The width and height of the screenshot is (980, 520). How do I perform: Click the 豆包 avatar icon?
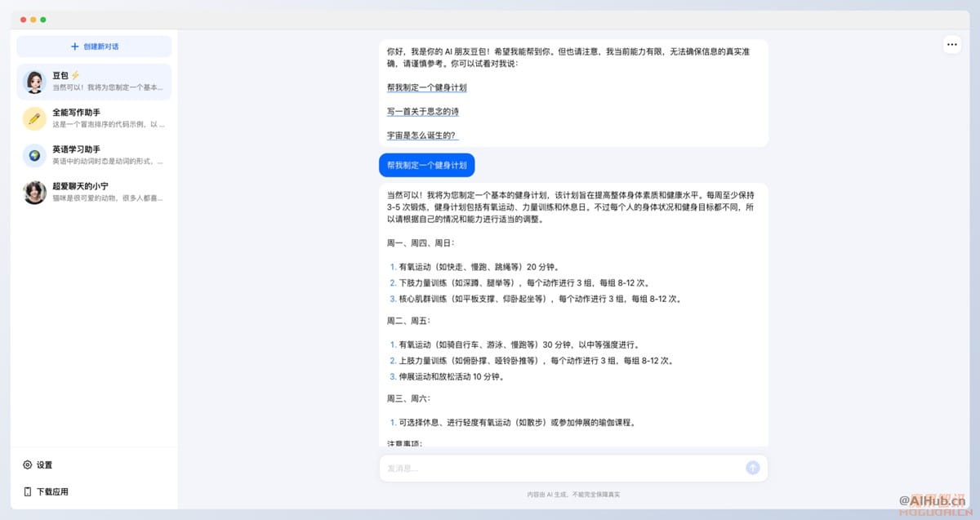[x=34, y=82]
